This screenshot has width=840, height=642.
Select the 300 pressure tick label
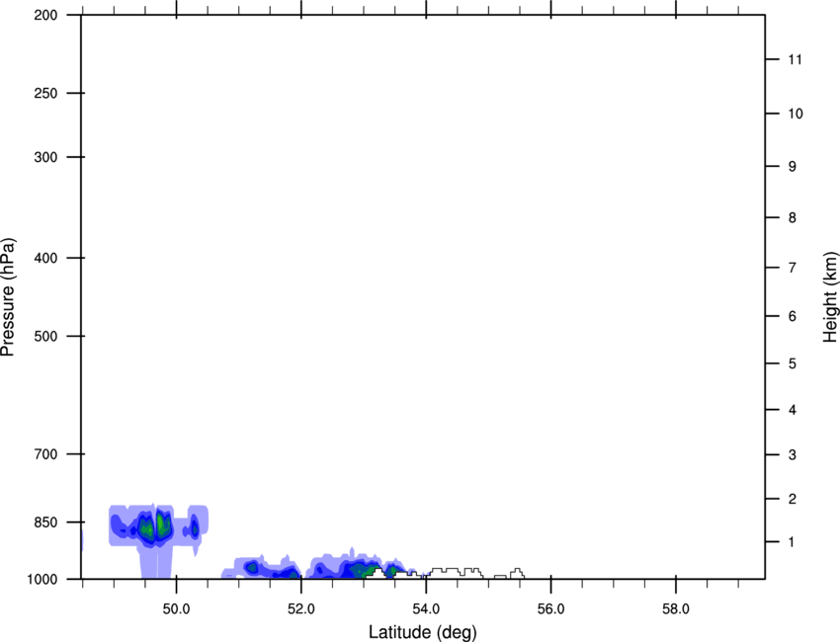(45, 157)
